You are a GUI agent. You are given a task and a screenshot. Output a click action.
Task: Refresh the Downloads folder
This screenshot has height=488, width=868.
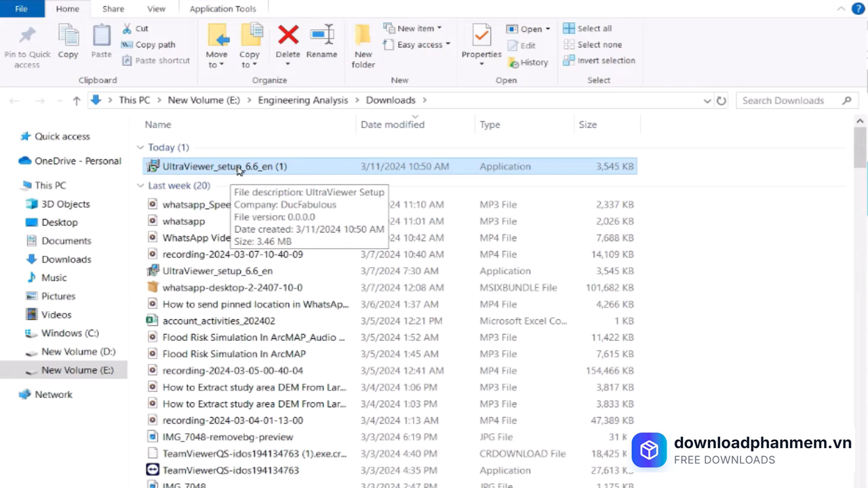pos(721,100)
